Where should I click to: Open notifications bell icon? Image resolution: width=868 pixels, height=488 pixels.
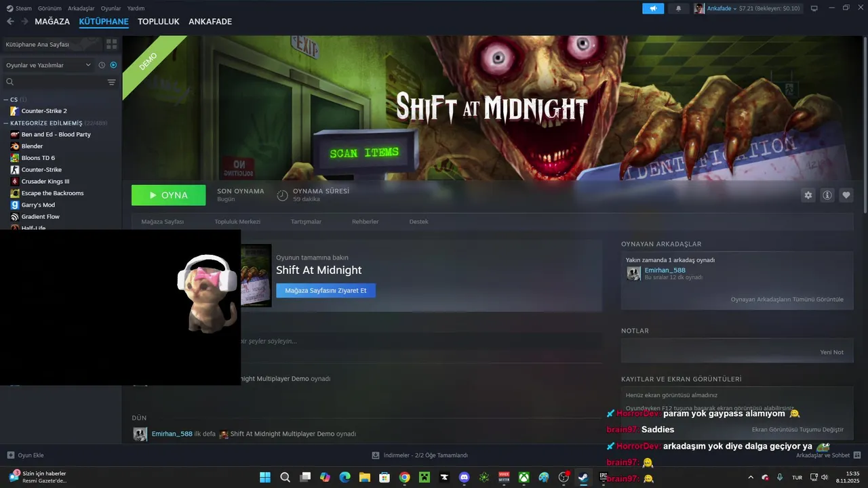click(x=678, y=8)
